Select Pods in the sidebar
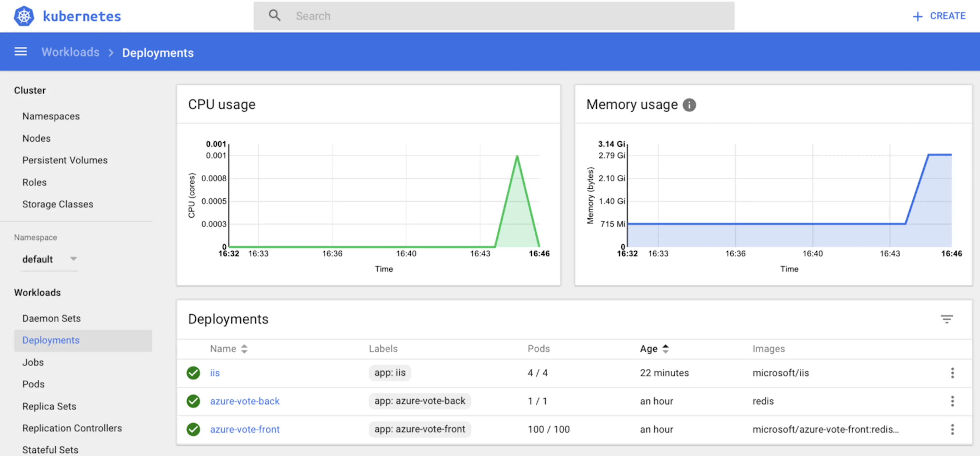 click(33, 384)
